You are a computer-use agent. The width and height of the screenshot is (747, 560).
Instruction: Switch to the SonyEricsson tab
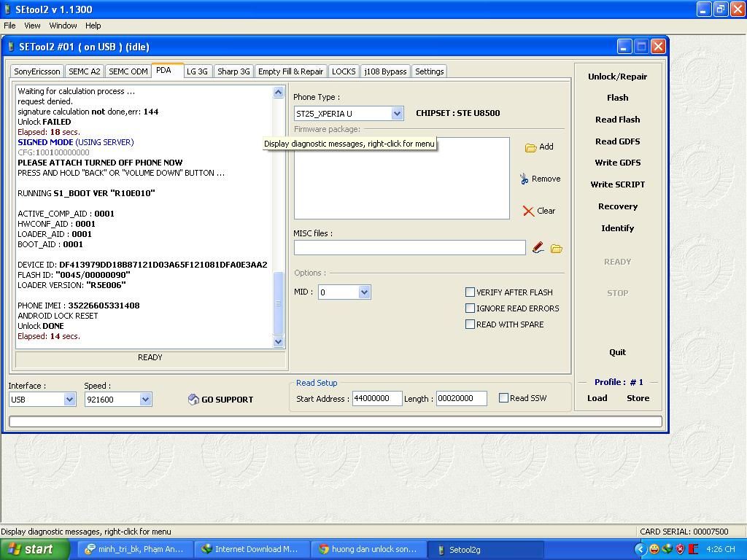[37, 71]
